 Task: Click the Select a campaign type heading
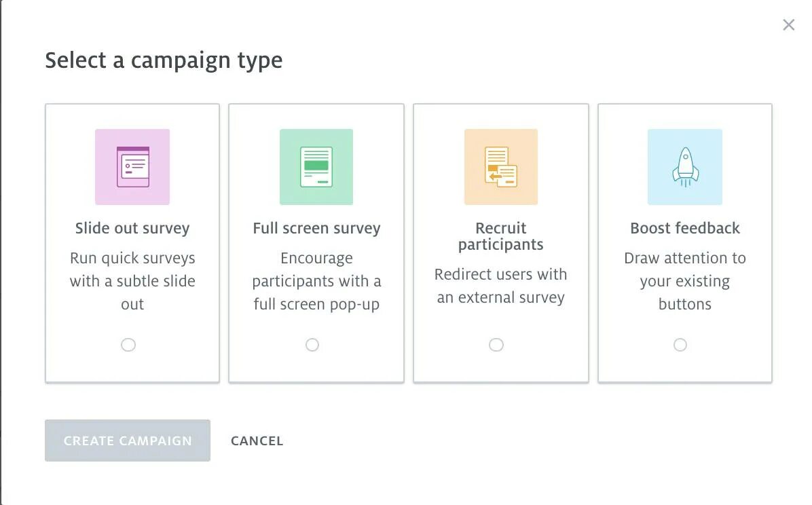pos(164,60)
